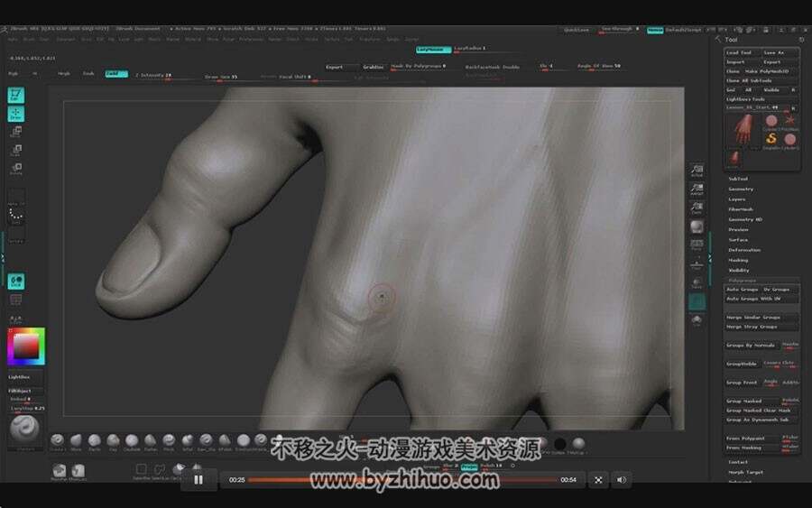Collapse the Polygroups section header
Image resolution: width=812 pixels, height=508 pixels.
click(x=743, y=280)
